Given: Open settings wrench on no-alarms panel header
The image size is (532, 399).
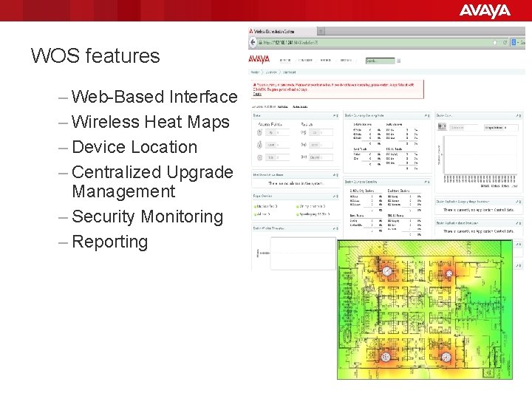Looking at the screenshot, I should pos(335,175).
